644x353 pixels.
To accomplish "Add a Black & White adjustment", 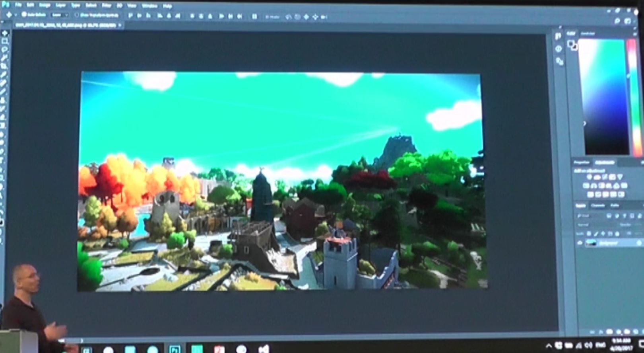I will pyautogui.click(x=601, y=186).
